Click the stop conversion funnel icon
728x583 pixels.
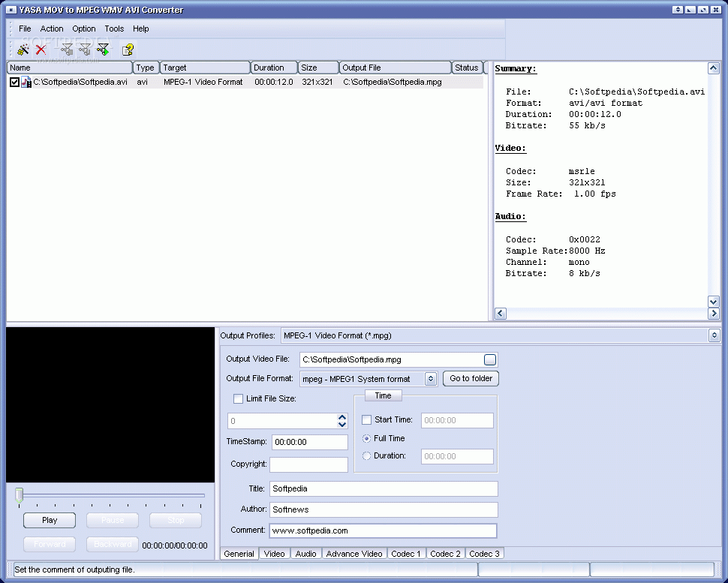click(x=67, y=50)
